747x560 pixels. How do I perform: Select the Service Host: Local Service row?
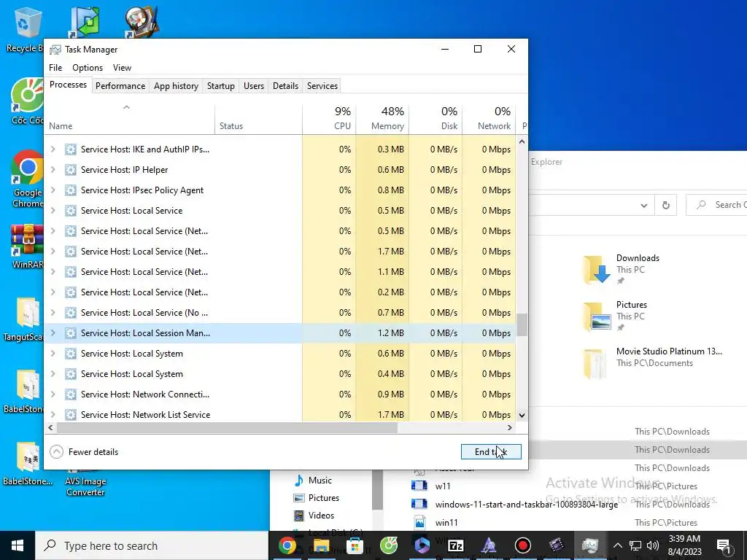pos(279,211)
